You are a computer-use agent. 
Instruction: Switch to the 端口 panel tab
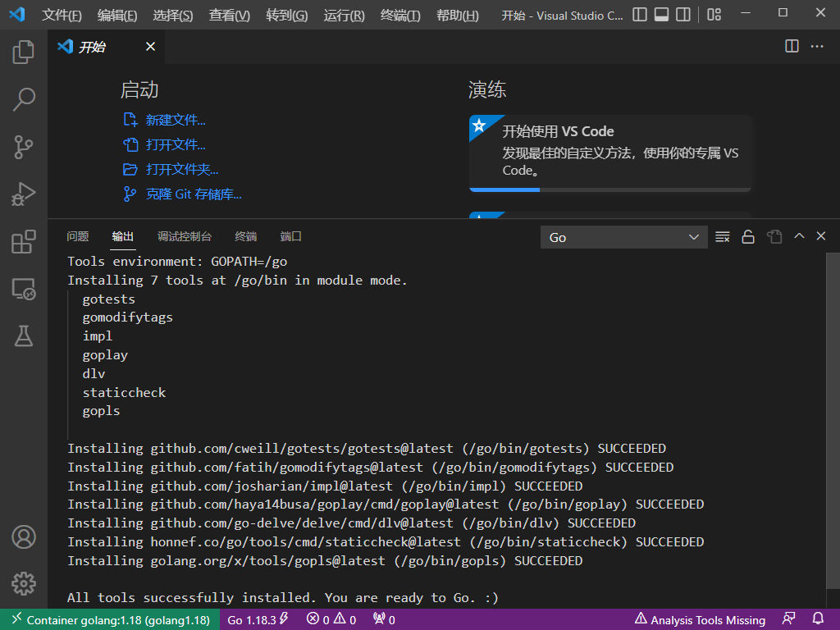pos(291,236)
